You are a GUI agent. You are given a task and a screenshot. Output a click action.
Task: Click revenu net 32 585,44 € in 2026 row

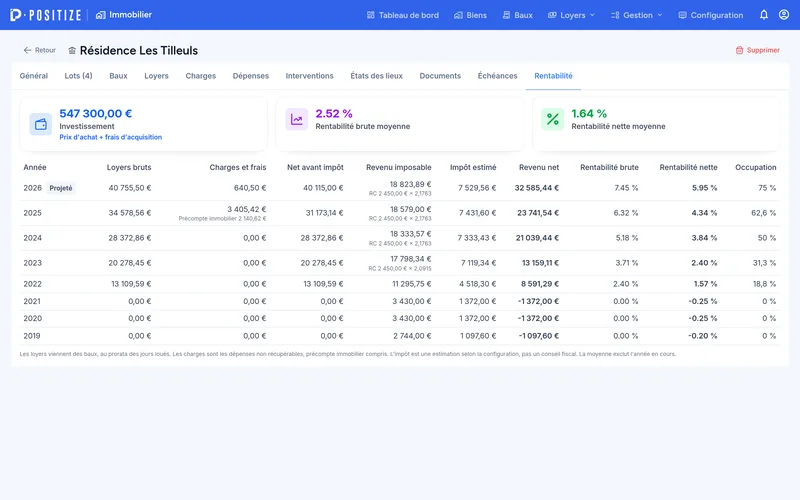[537, 188]
